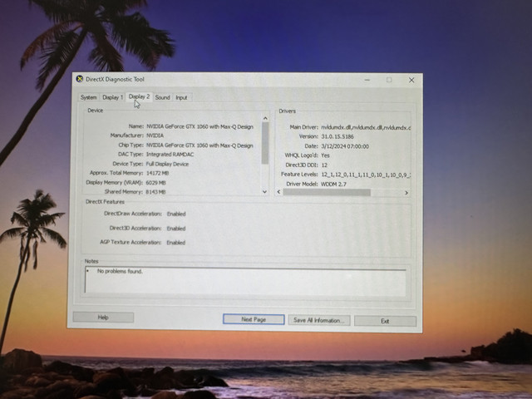Viewport: 532px width, 399px height.
Task: Open the Input tab
Action: pos(181,98)
